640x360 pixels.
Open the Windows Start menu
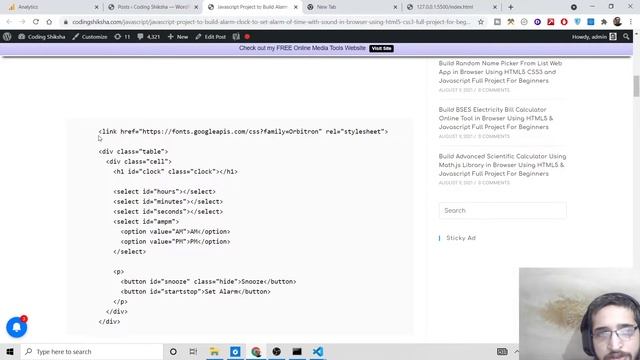(10, 351)
